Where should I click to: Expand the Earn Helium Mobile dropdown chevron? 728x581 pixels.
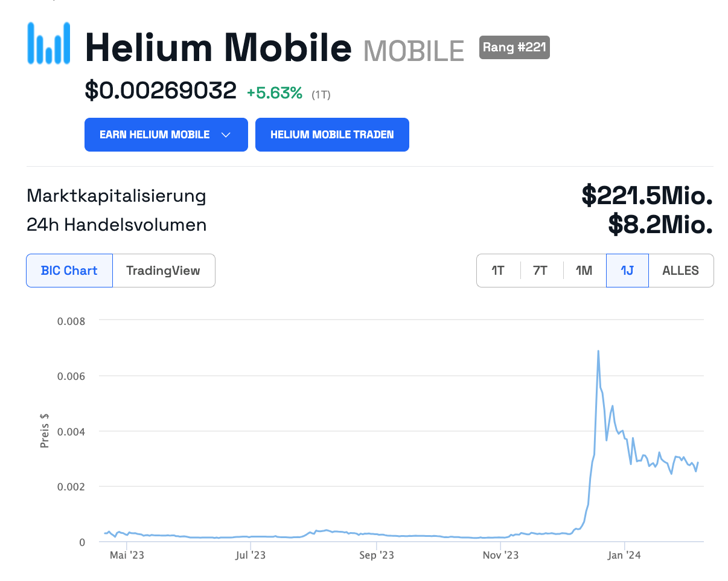tap(226, 135)
